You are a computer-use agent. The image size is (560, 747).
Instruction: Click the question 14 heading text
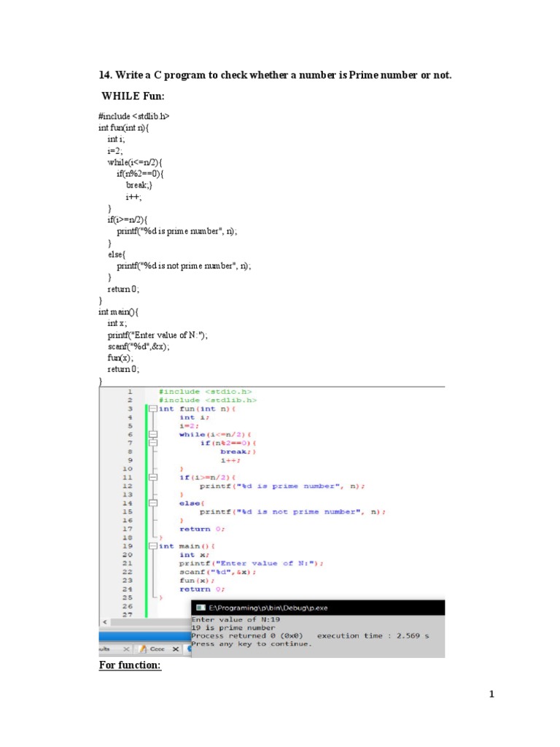(275, 75)
